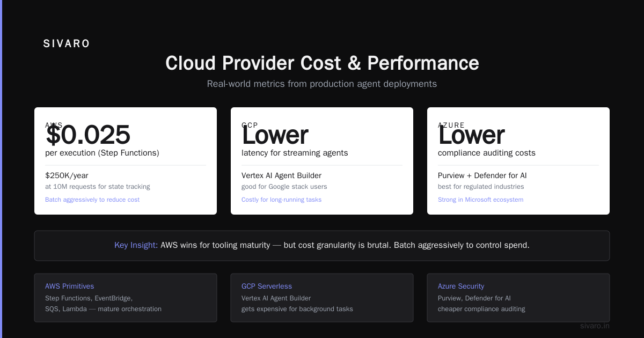Click 'Costly for long-running tasks' note
Screen dimensions: 644x338
[282, 200]
